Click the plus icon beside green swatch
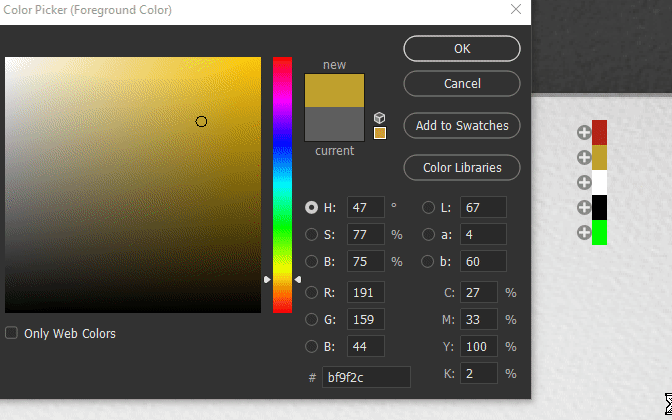The image size is (672, 420). (584, 232)
